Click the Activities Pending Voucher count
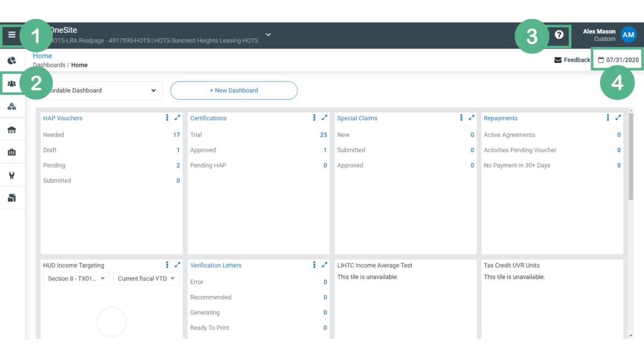The width and height of the screenshot is (644, 362). click(619, 150)
